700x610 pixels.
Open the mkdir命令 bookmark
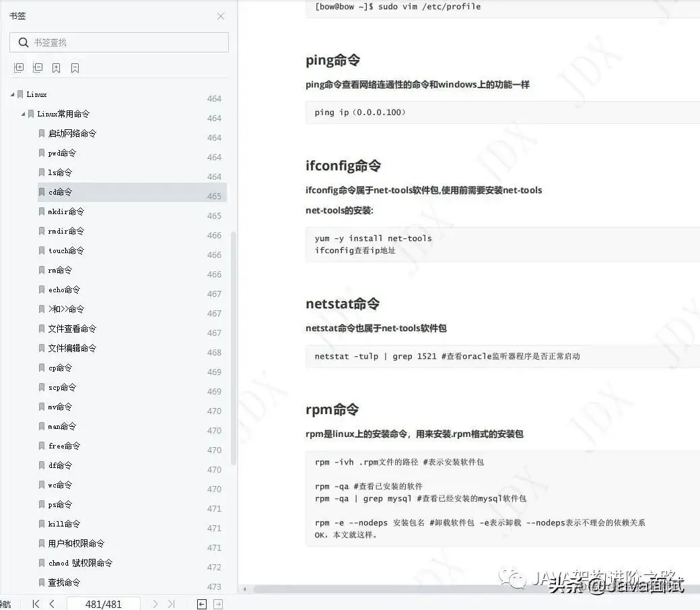tap(66, 211)
